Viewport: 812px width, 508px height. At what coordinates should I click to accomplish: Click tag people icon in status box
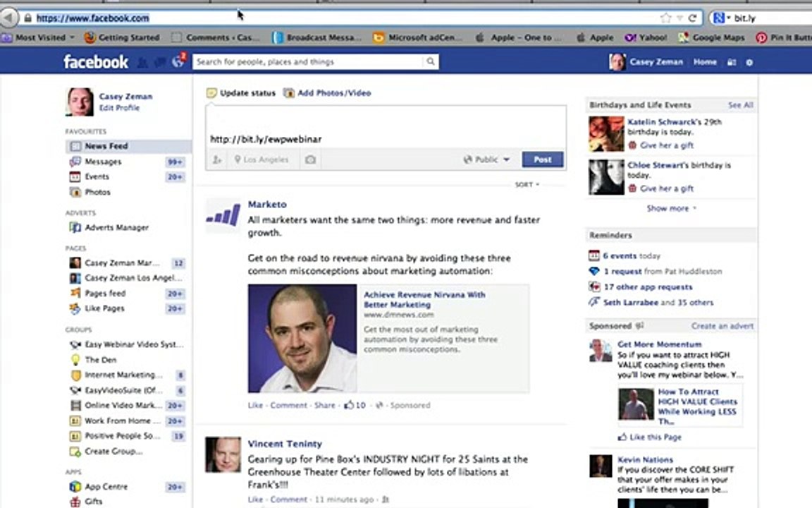click(x=217, y=159)
